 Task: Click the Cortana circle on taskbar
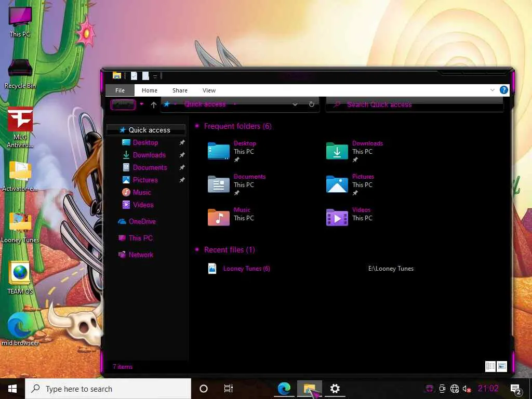pos(204,389)
